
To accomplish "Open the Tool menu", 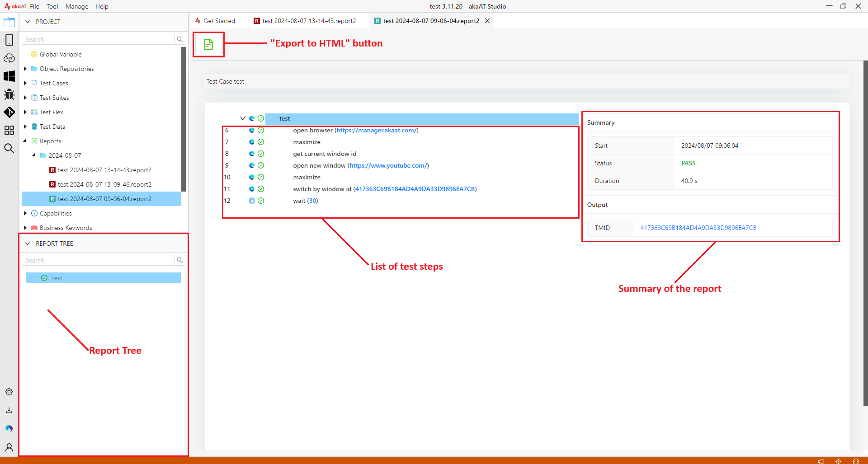I will (x=52, y=6).
